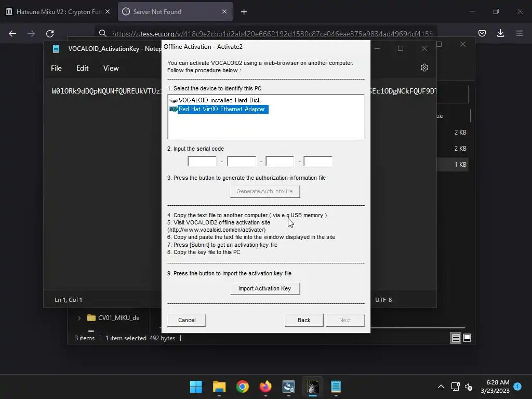
Task: Close the Server Not Found tab
Action: [224, 11]
